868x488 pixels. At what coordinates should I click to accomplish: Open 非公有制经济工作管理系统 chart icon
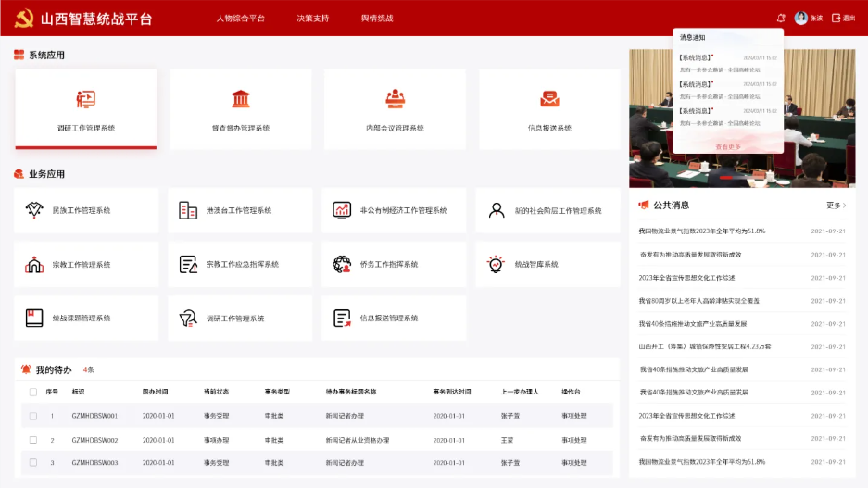point(342,210)
